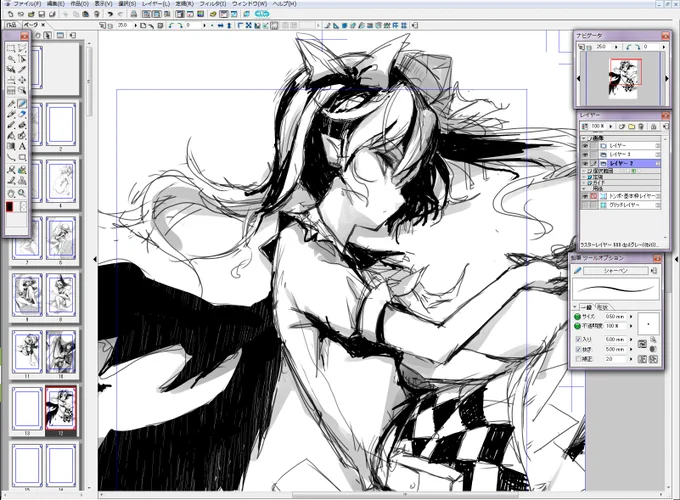Select the page 2 thumbnail
680x500 pixels.
click(x=61, y=124)
